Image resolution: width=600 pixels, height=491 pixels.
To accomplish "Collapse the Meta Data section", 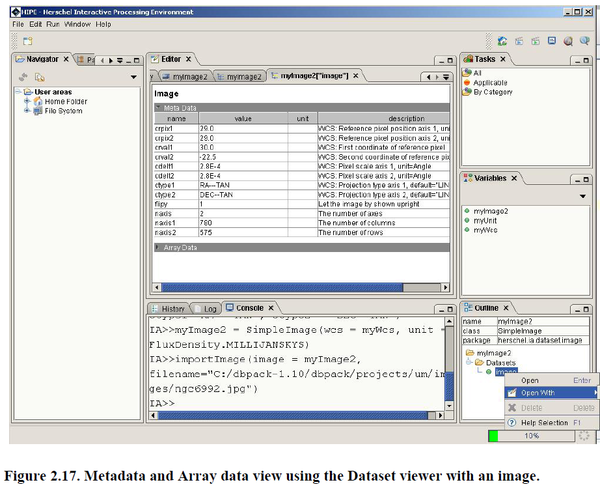I will 158,108.
